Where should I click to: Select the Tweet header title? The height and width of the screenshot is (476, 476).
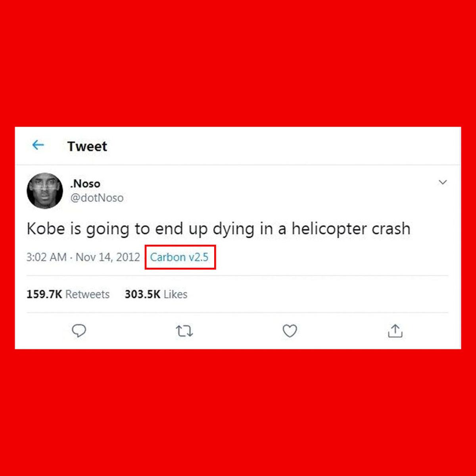[87, 146]
